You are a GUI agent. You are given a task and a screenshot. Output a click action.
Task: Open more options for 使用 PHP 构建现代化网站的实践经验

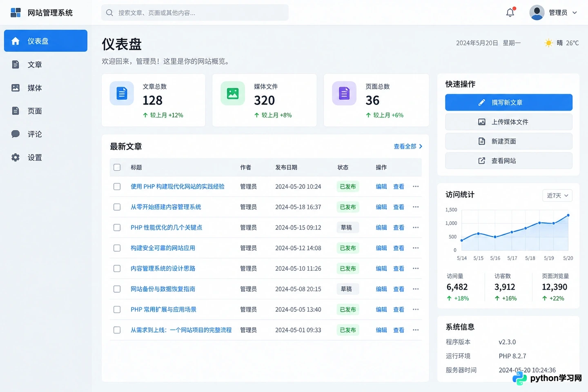point(416,187)
